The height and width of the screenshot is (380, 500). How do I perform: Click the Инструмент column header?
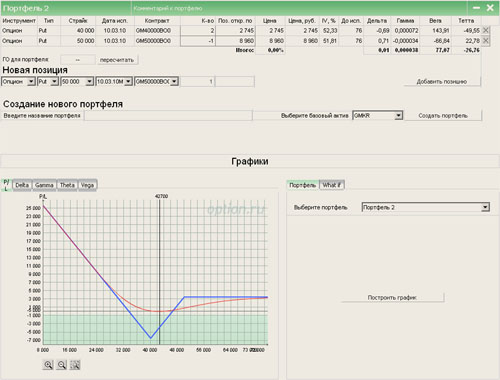(x=19, y=21)
